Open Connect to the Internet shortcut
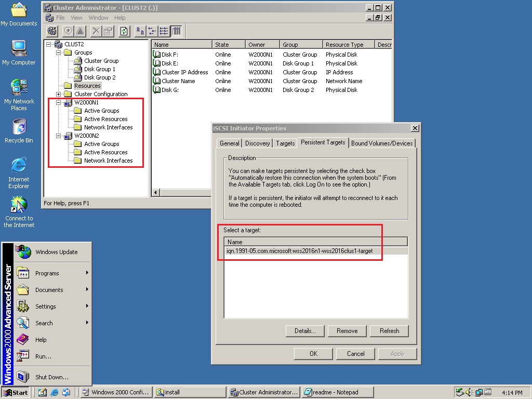 pos(19,212)
